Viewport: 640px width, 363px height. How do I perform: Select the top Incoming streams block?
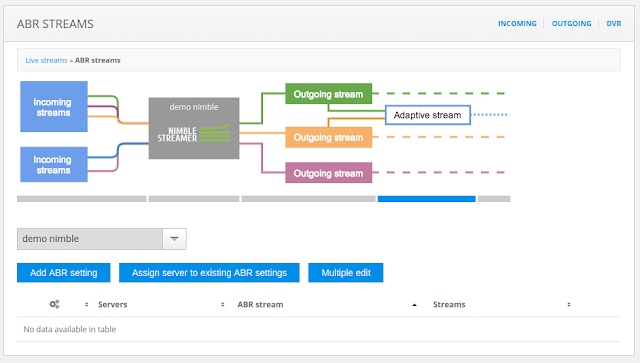(x=54, y=107)
